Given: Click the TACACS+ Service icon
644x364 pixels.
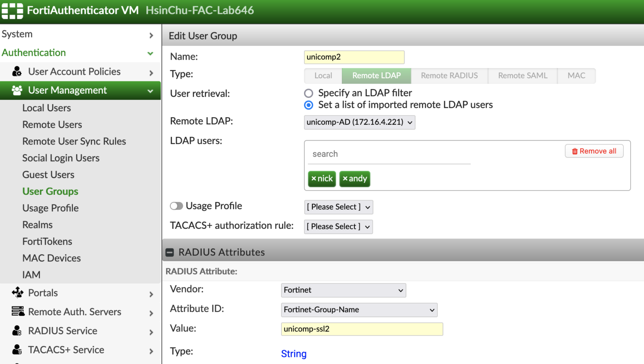Looking at the screenshot, I should [x=17, y=350].
